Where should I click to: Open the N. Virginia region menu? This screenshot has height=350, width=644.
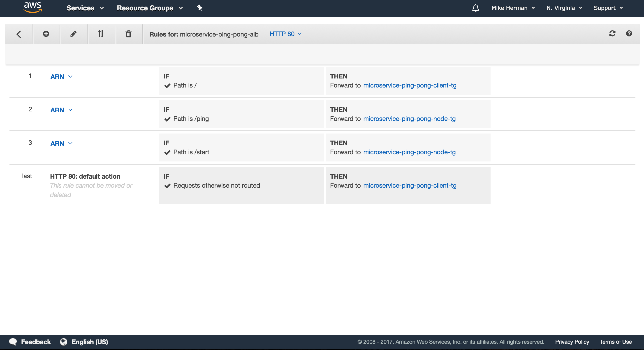564,8
